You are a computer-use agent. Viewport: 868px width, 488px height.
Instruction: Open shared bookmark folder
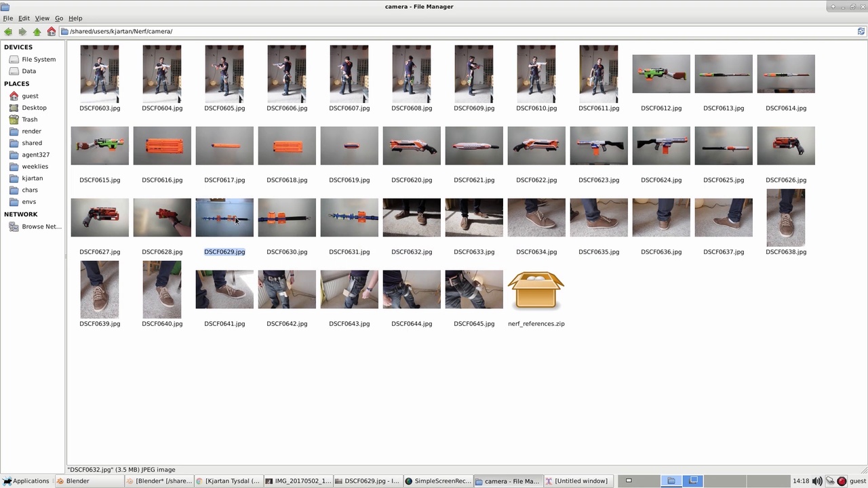(x=26, y=143)
